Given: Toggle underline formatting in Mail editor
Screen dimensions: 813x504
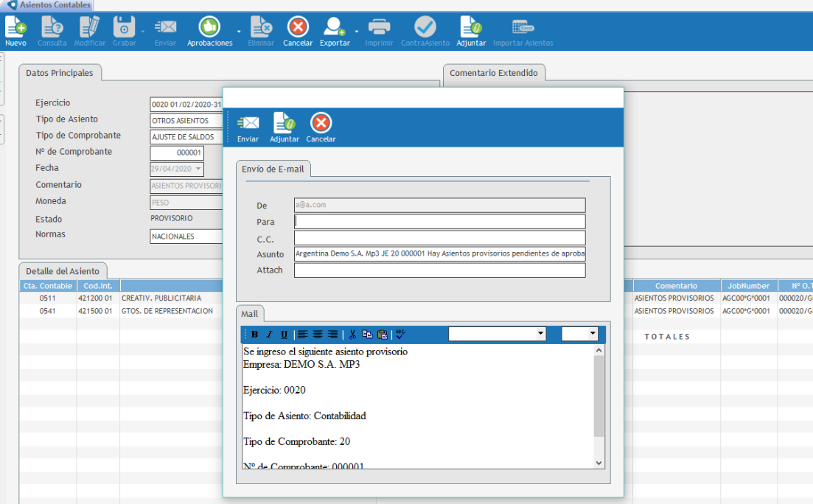Looking at the screenshot, I should tap(284, 335).
